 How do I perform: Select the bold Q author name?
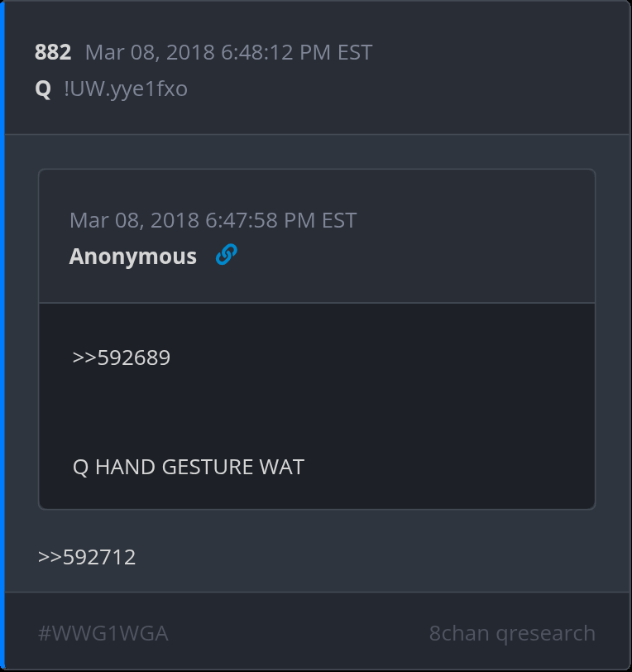tap(43, 89)
